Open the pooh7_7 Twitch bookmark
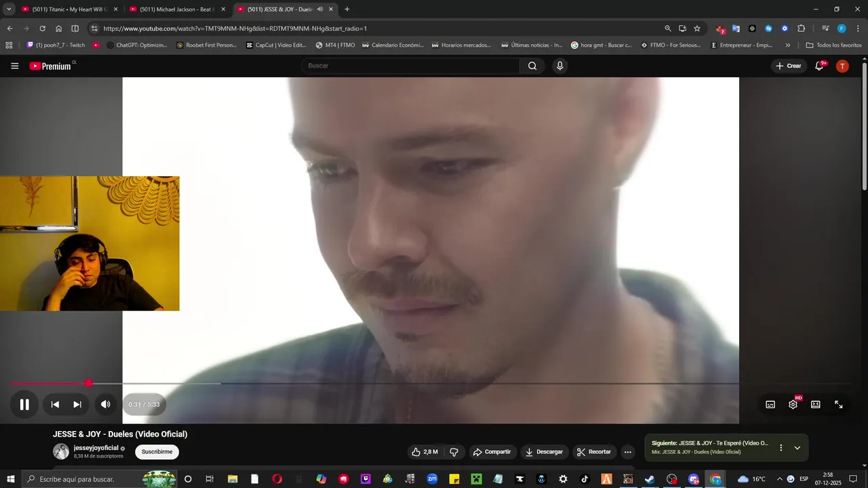 pyautogui.click(x=56, y=45)
